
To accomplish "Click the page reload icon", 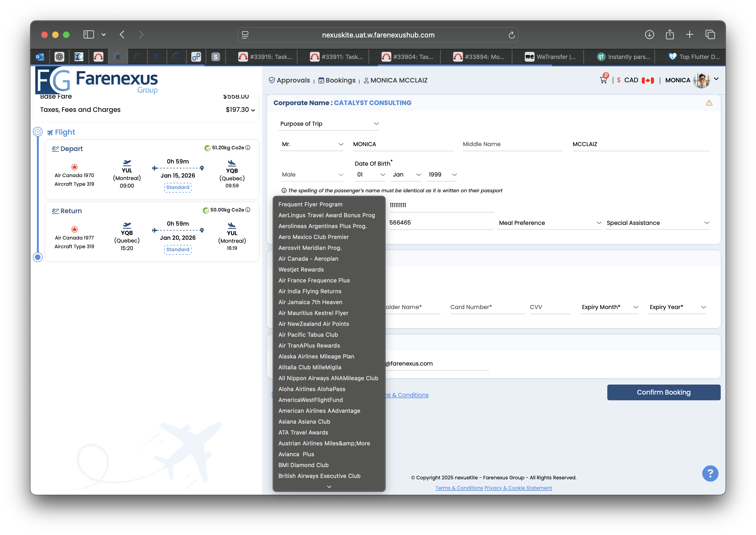I will coord(511,35).
